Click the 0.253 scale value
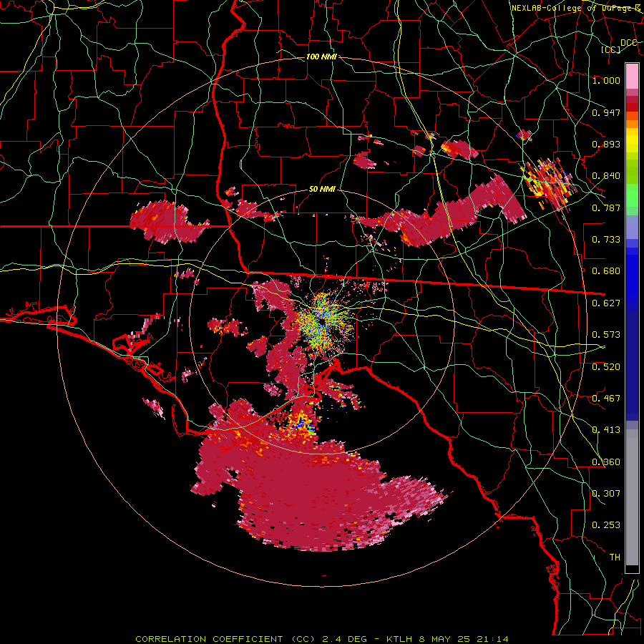Screen dimensions: 644x644 click(x=606, y=525)
